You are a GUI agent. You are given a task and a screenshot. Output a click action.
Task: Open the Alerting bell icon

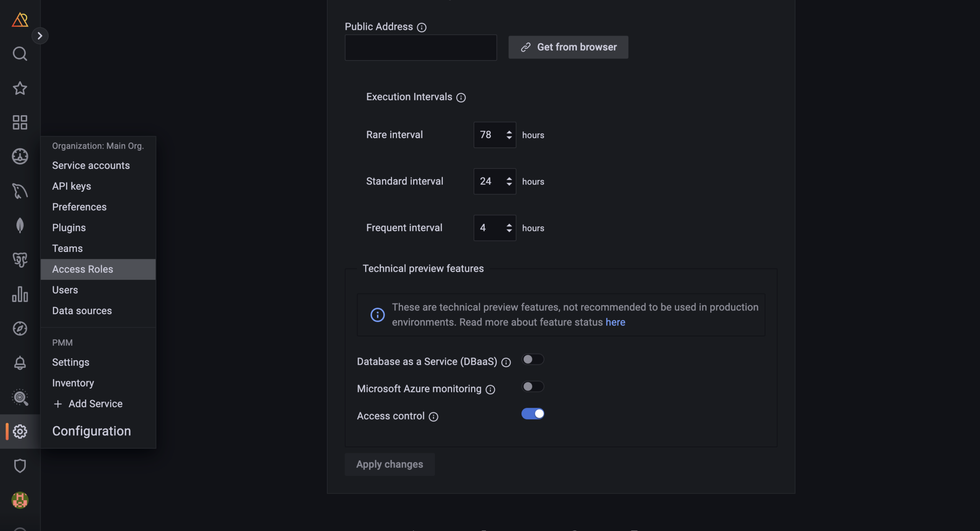(x=20, y=363)
